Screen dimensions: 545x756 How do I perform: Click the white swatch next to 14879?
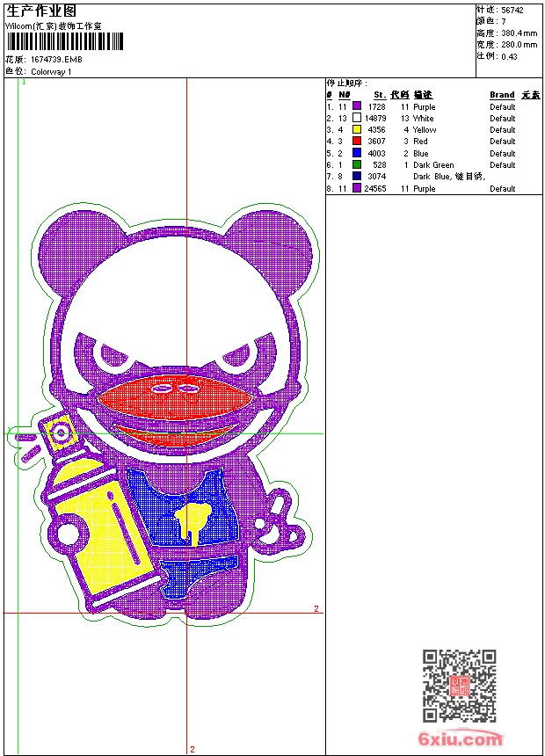(357, 117)
